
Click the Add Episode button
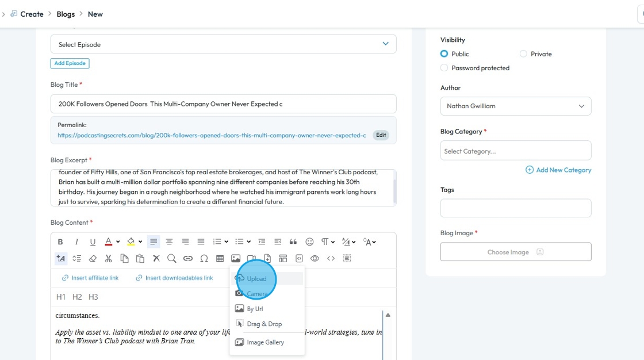70,63
